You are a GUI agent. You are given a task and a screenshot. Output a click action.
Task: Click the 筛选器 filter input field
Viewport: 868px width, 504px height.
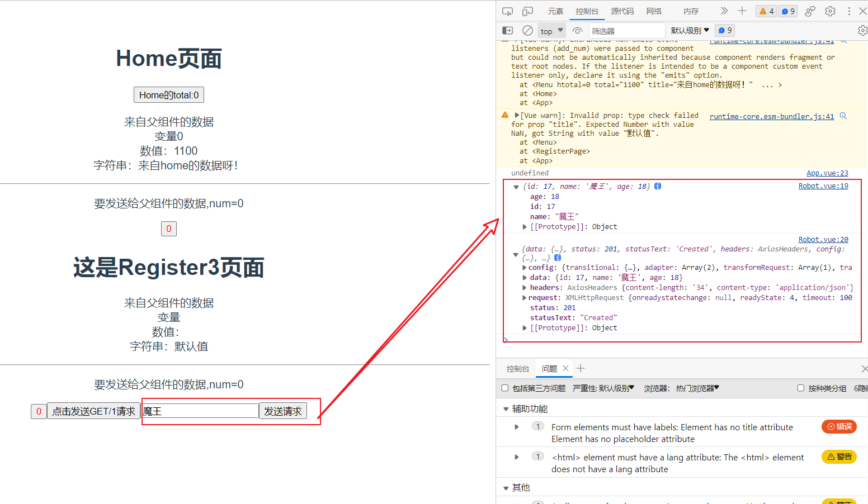click(626, 31)
